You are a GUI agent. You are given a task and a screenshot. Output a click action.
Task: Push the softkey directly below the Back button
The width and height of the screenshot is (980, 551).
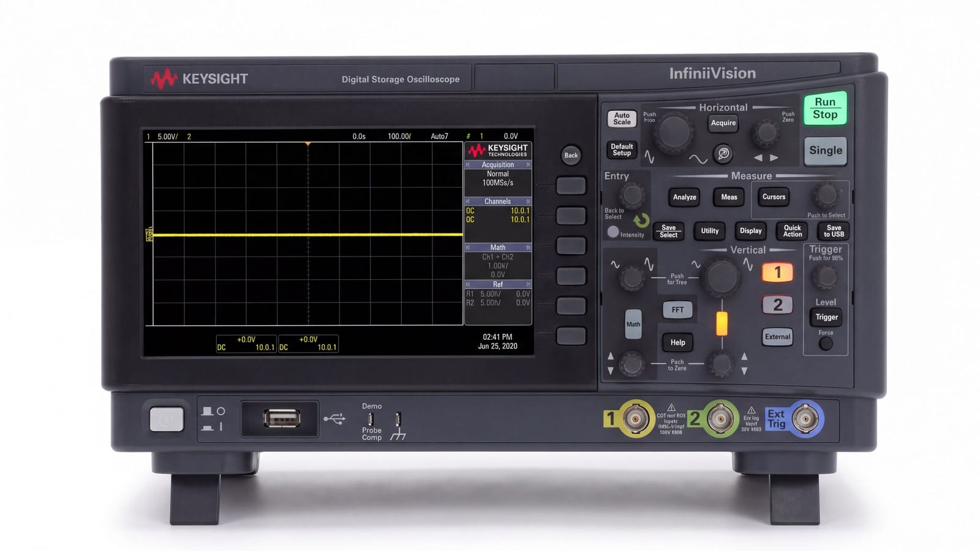571,186
